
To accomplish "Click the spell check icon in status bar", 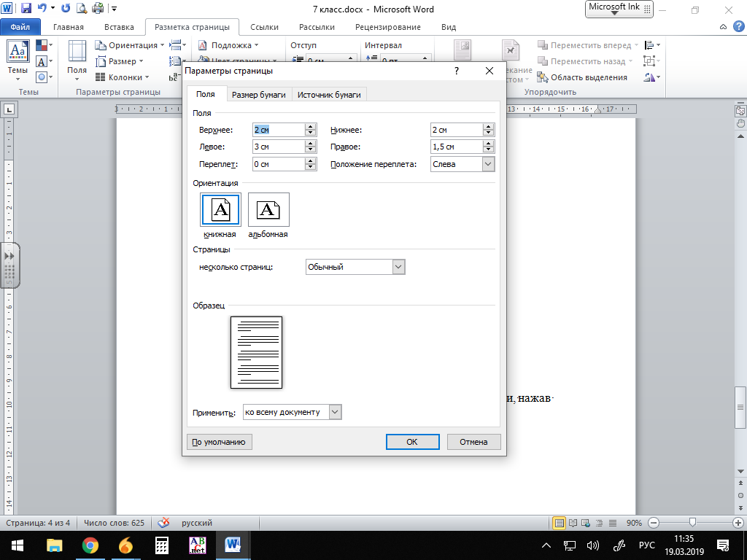I will (x=164, y=523).
